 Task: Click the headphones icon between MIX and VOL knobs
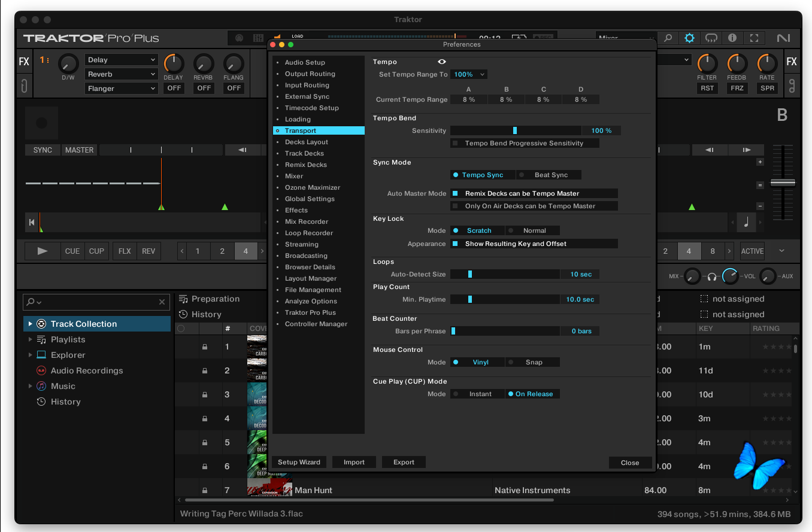coord(712,276)
